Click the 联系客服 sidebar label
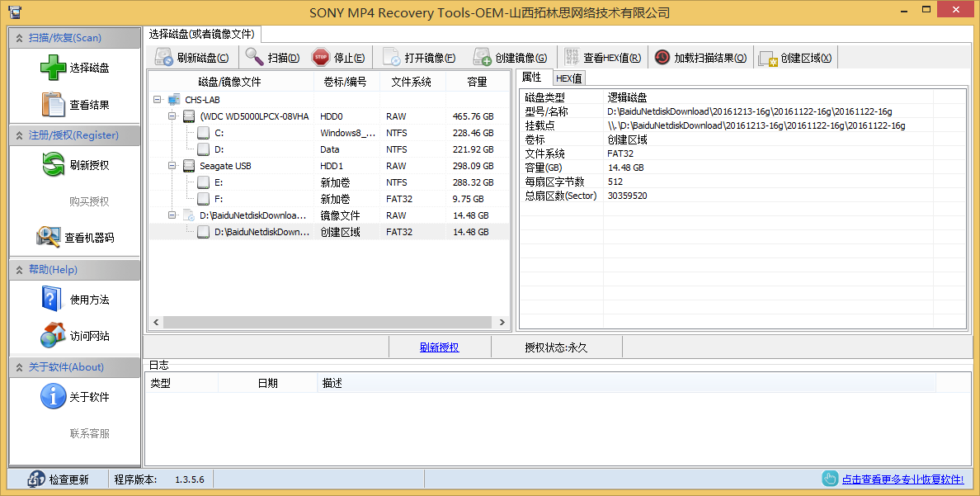The image size is (980, 496). [x=89, y=433]
